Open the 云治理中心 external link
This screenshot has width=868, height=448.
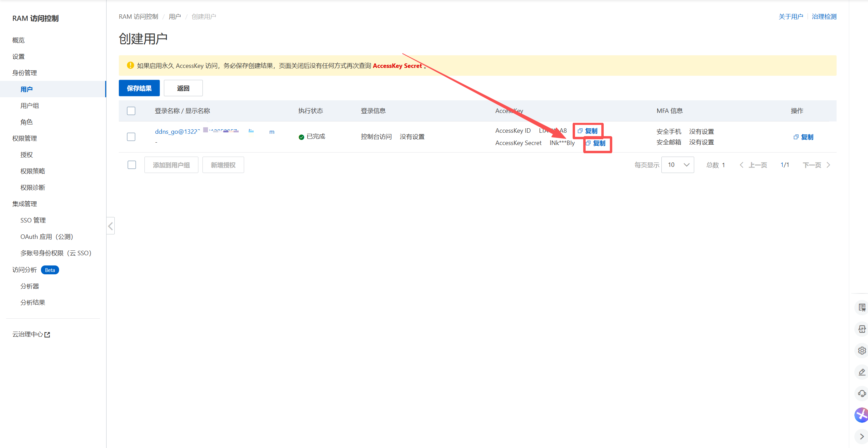31,334
